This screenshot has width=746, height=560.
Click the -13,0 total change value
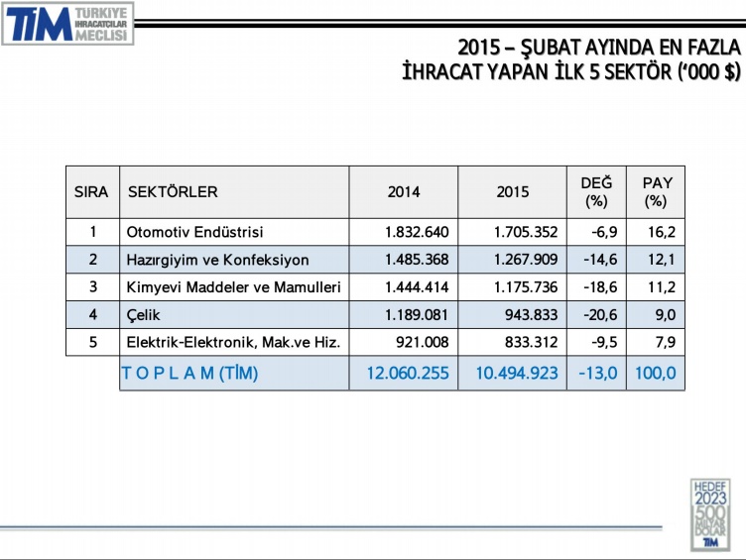point(598,374)
